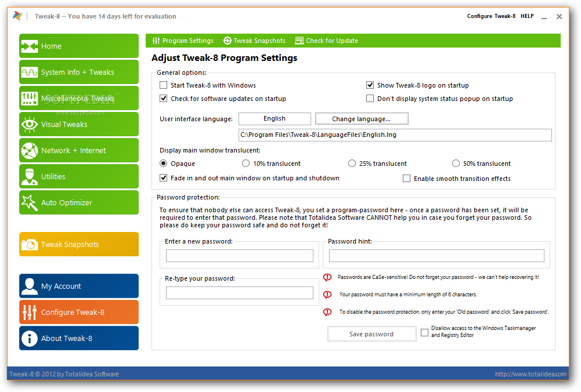
Task: Click the Re-type your password field
Action: (x=239, y=293)
